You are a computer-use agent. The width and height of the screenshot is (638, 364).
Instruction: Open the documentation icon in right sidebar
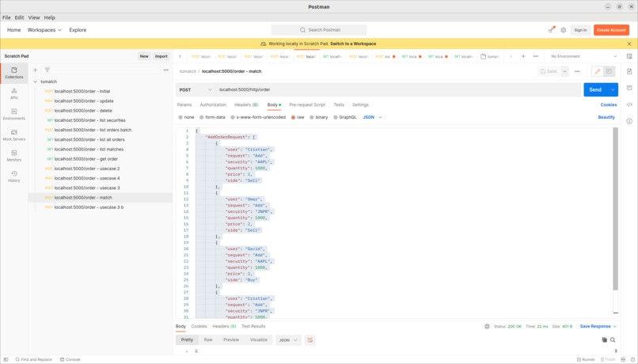(x=629, y=71)
